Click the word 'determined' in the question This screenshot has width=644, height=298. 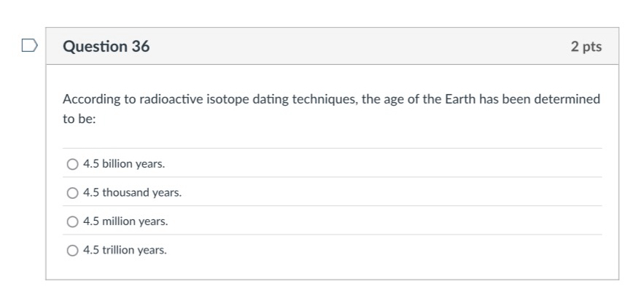click(567, 99)
